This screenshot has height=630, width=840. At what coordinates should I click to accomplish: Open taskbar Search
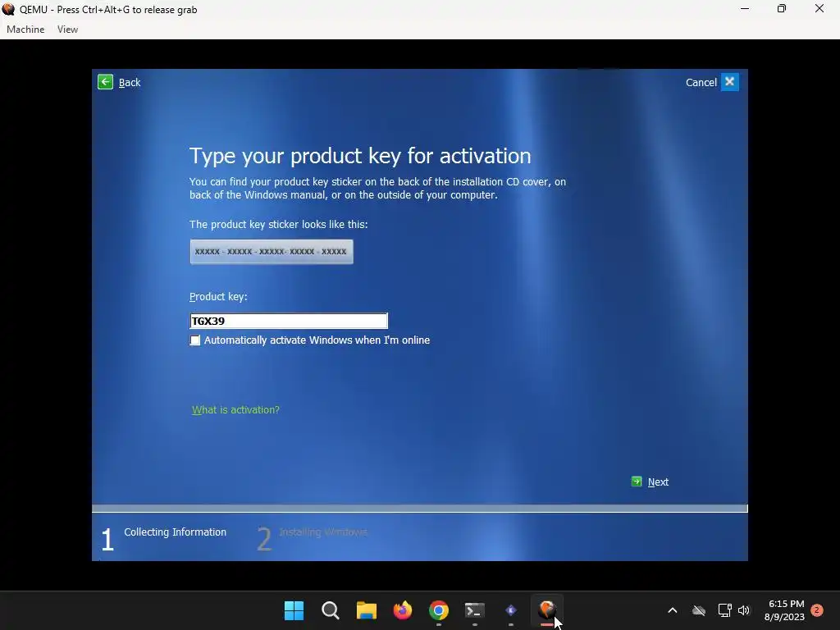pos(330,610)
